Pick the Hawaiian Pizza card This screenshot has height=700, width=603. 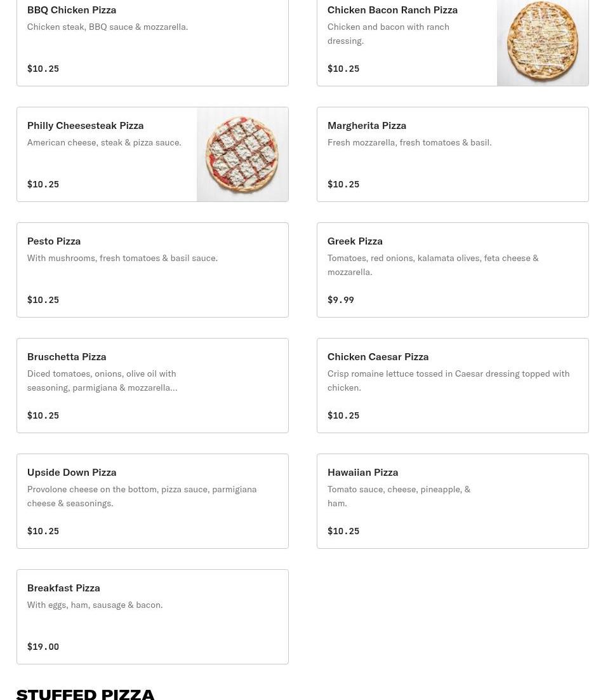click(452, 501)
